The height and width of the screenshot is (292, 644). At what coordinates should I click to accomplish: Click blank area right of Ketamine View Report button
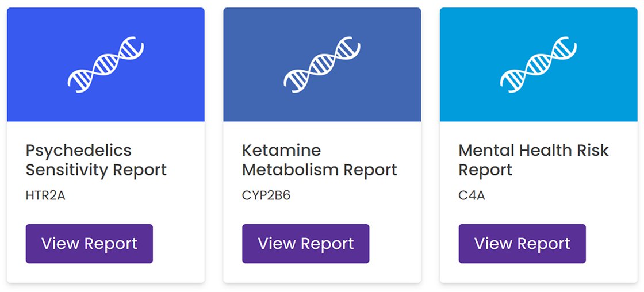tap(395, 244)
